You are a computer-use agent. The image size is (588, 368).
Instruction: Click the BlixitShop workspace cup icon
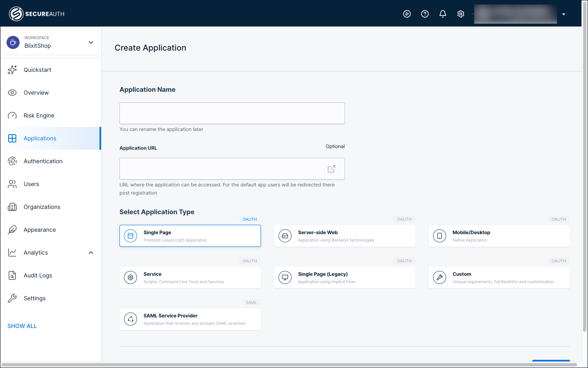point(13,42)
